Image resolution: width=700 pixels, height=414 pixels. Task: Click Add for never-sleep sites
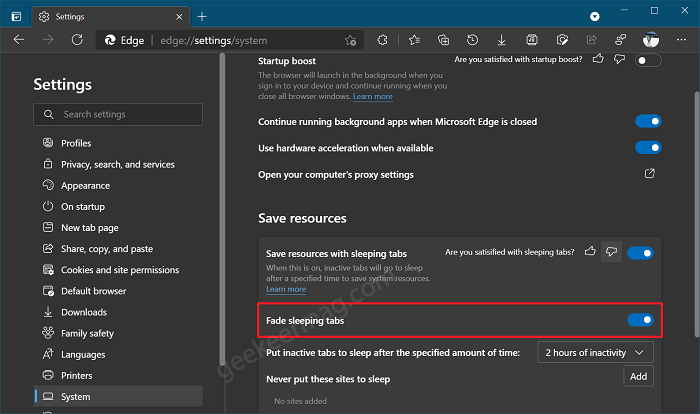click(x=638, y=376)
